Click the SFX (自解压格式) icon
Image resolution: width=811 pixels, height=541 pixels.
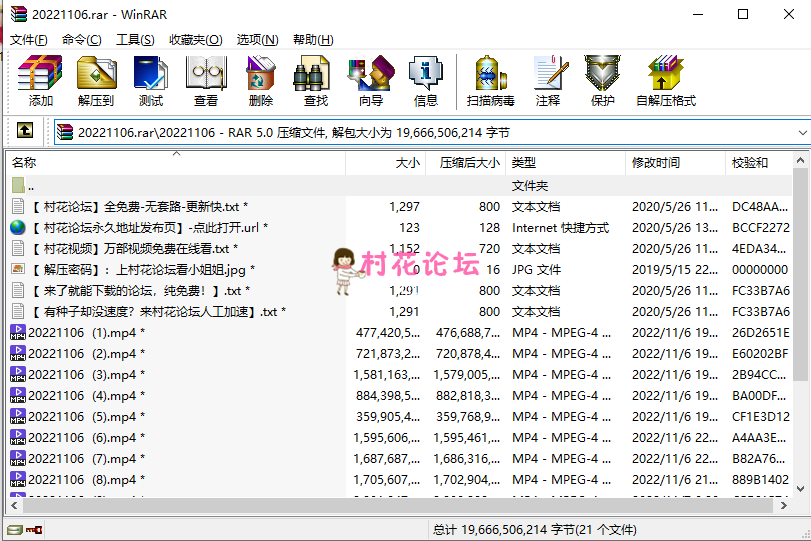point(665,81)
